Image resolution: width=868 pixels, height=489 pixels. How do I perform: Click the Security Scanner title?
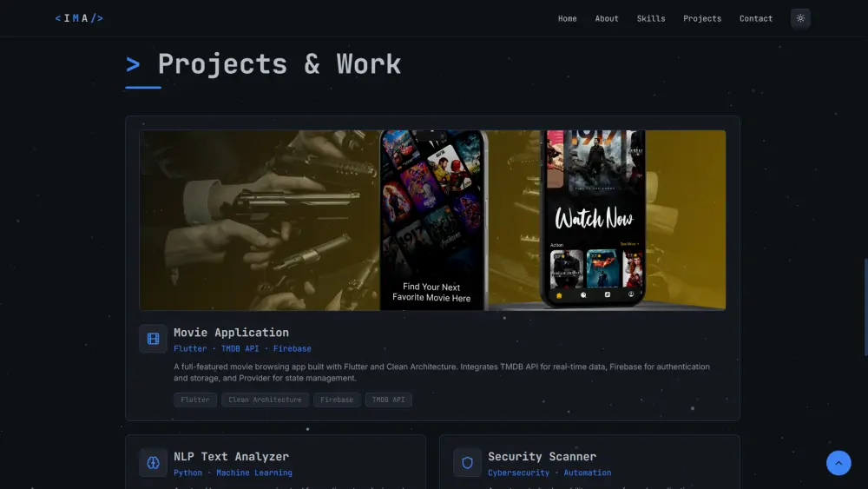pyautogui.click(x=542, y=456)
